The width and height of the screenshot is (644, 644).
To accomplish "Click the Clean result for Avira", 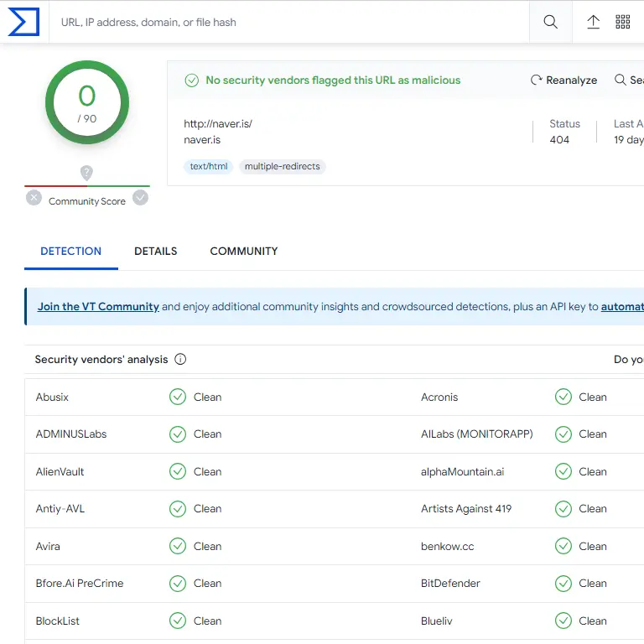I will 207,546.
